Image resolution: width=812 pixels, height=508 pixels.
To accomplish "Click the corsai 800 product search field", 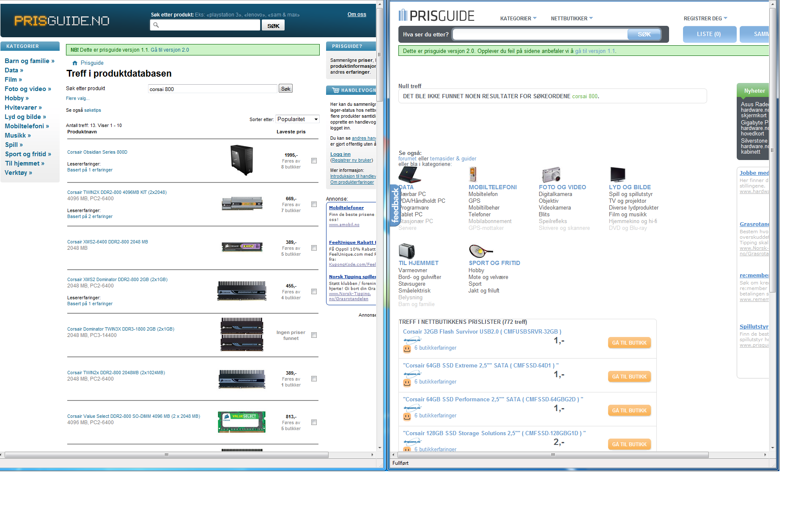I will click(x=212, y=89).
